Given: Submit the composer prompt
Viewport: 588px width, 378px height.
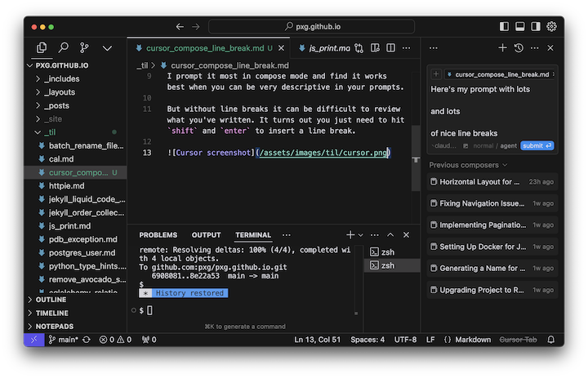Looking at the screenshot, I should click(x=537, y=146).
